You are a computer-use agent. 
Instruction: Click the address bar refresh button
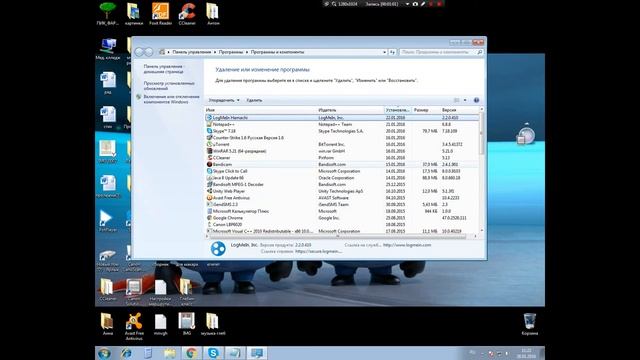[x=392, y=52]
